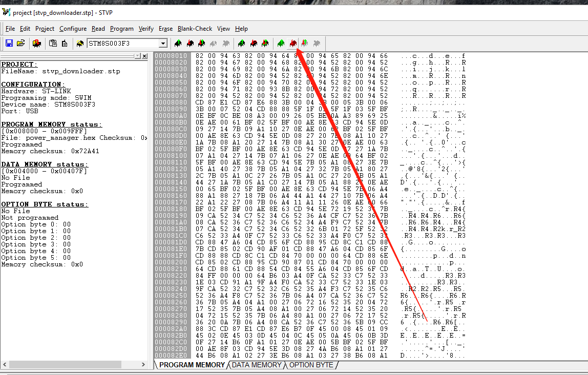This screenshot has height=375, width=588.
Task: Open the Configure menu
Action: point(73,29)
